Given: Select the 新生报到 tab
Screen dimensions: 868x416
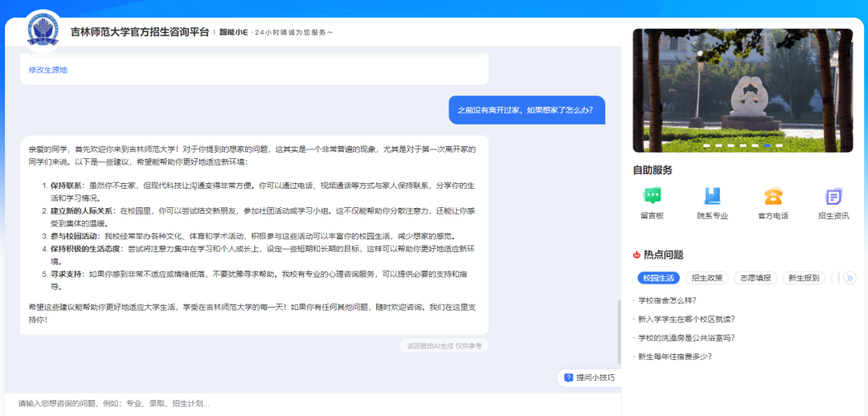Looking at the screenshot, I should click(x=804, y=278).
